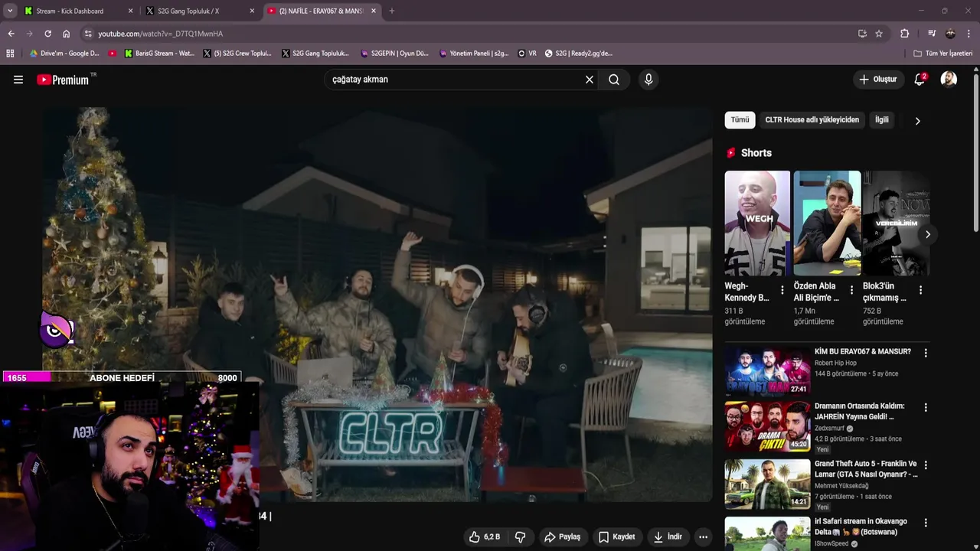View site information icon in address bar
This screenshot has width=980, height=551.
88,34
